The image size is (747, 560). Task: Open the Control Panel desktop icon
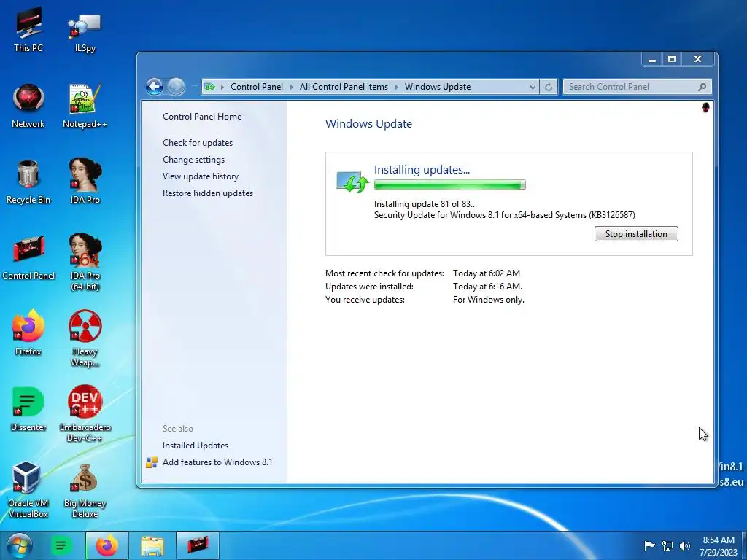tap(28, 257)
